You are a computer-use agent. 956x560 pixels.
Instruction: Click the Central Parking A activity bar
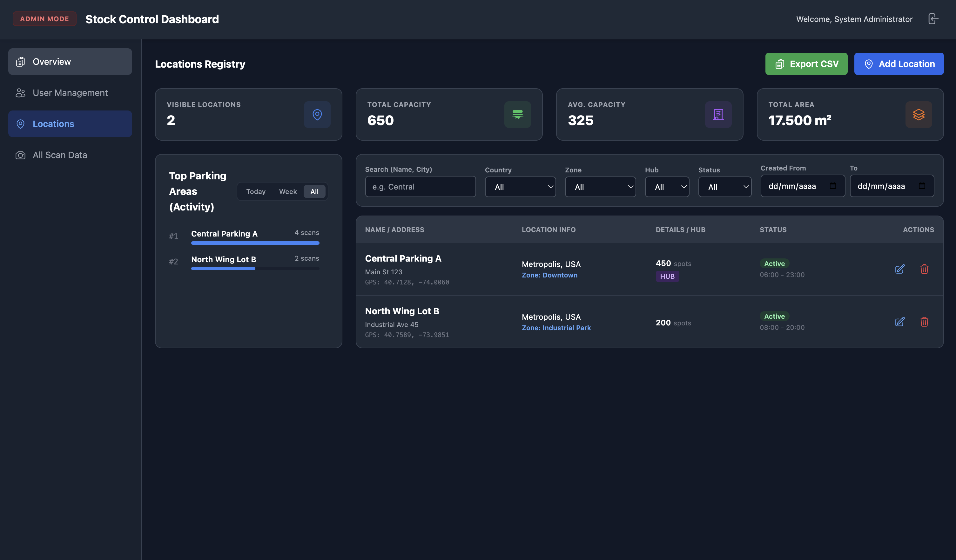(x=255, y=243)
